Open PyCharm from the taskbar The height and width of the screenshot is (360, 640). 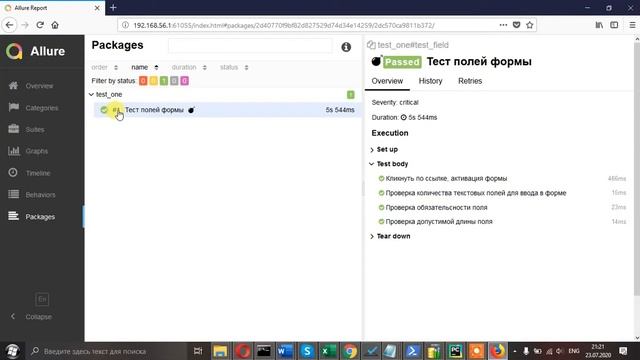click(455, 351)
